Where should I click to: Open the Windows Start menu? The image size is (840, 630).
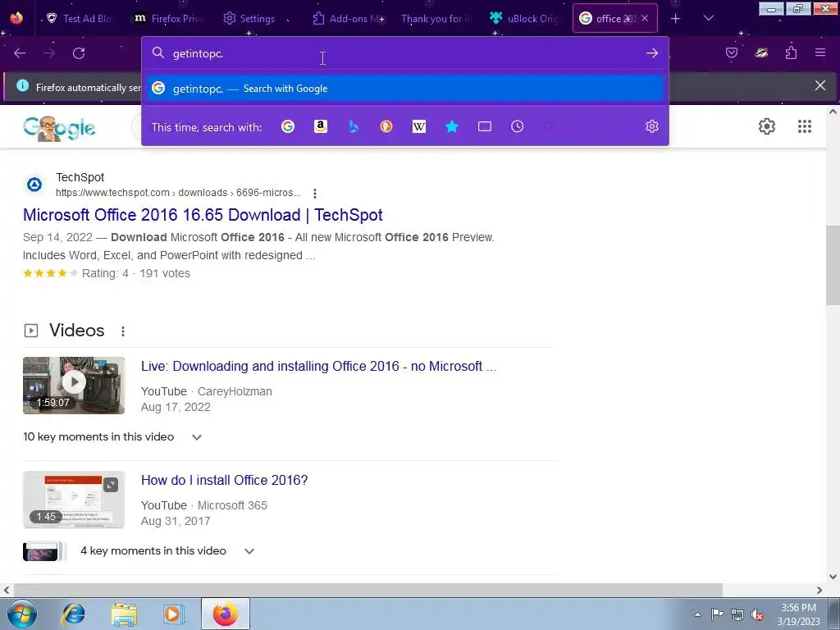pyautogui.click(x=22, y=614)
